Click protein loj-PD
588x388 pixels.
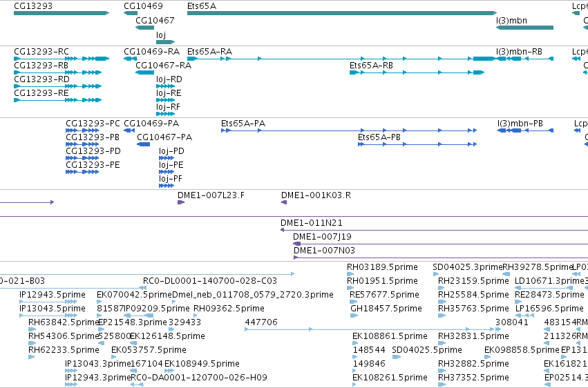click(x=166, y=158)
